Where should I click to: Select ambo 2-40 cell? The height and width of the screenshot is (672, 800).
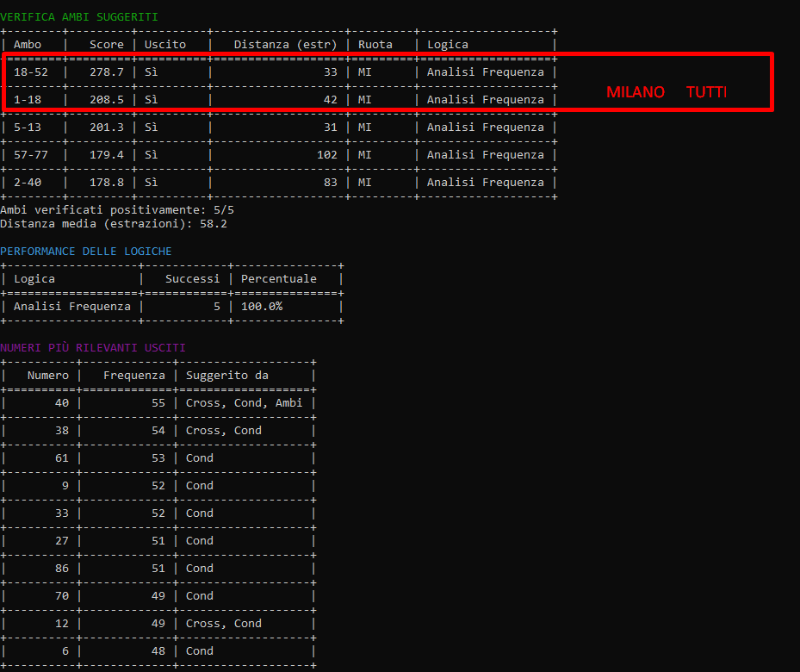28,182
